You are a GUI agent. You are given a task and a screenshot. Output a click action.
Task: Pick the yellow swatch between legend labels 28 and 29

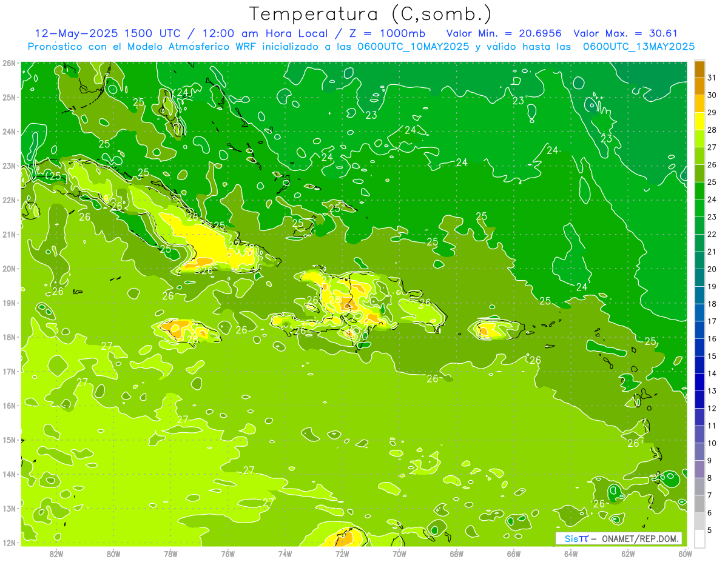pyautogui.click(x=699, y=121)
